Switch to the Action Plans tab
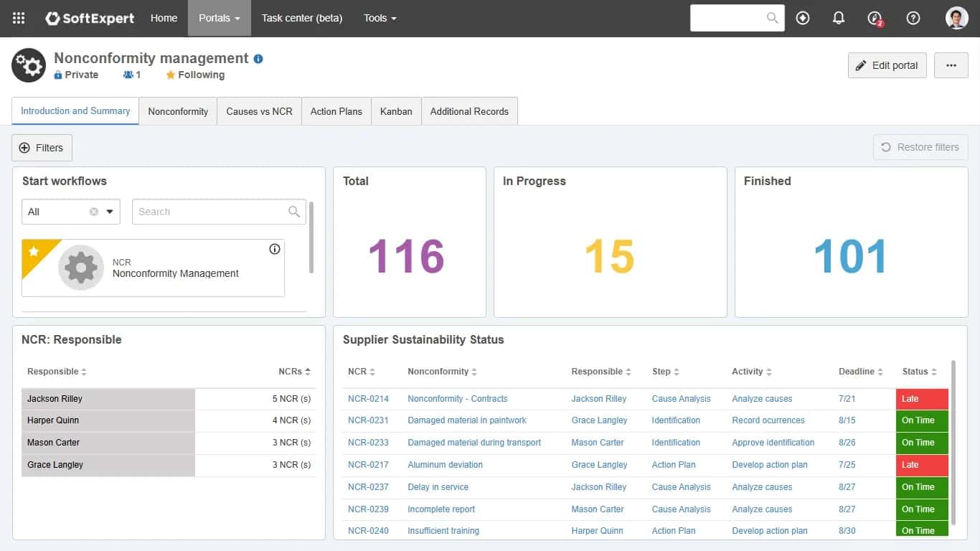The height and width of the screenshot is (551, 980). [336, 111]
